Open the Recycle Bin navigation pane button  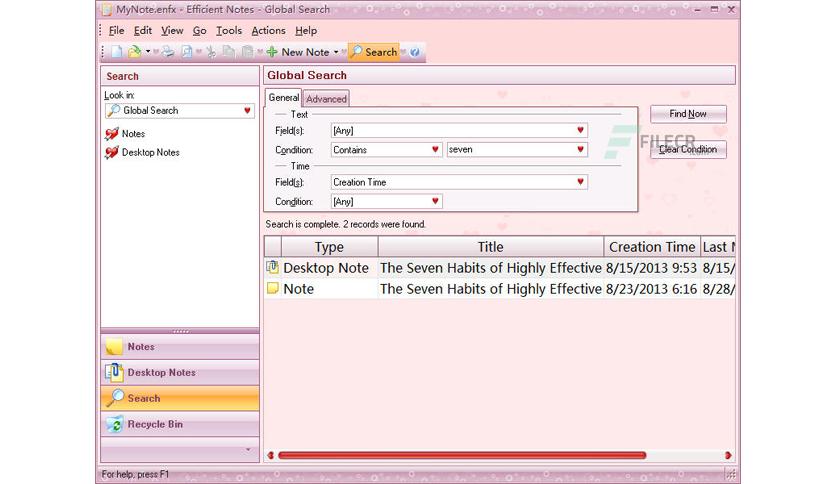pos(180,424)
